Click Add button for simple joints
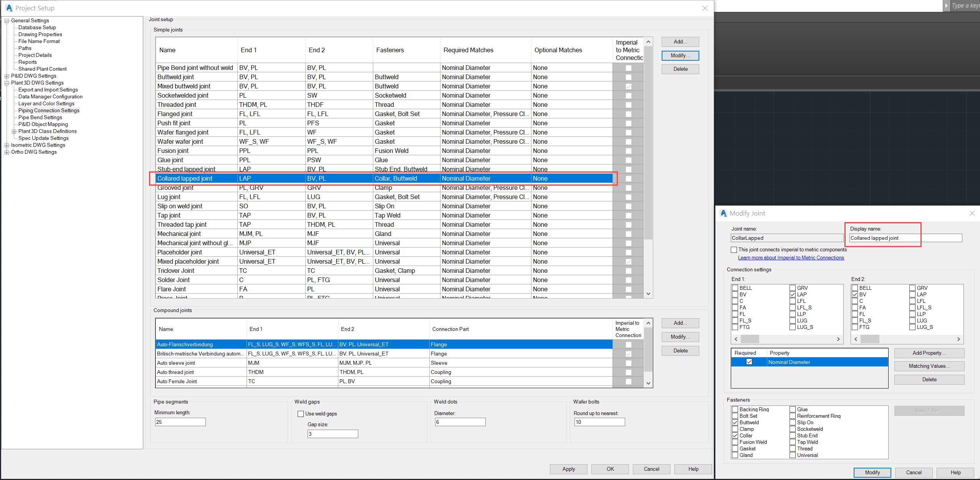980x480 pixels. (x=680, y=42)
